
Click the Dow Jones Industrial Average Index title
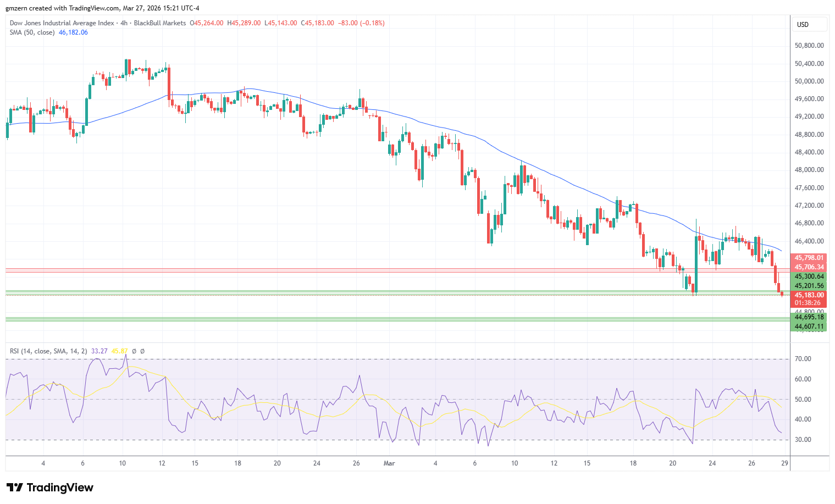[x=62, y=23]
